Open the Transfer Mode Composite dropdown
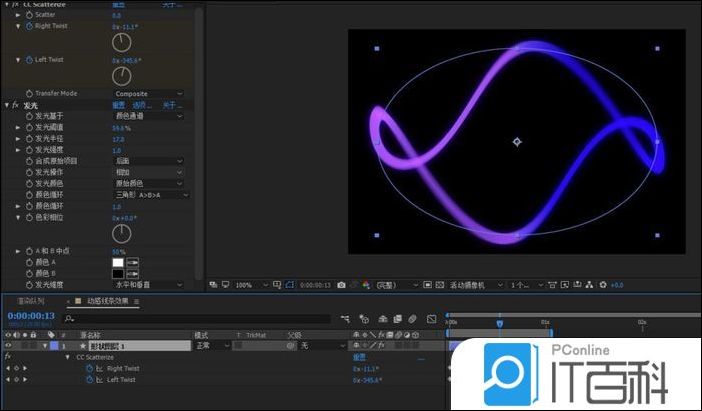 pos(148,93)
